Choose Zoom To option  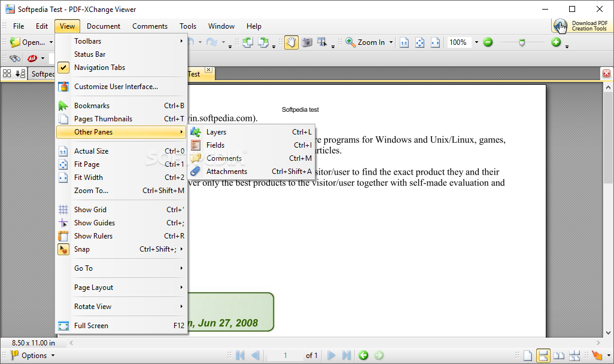121,191
